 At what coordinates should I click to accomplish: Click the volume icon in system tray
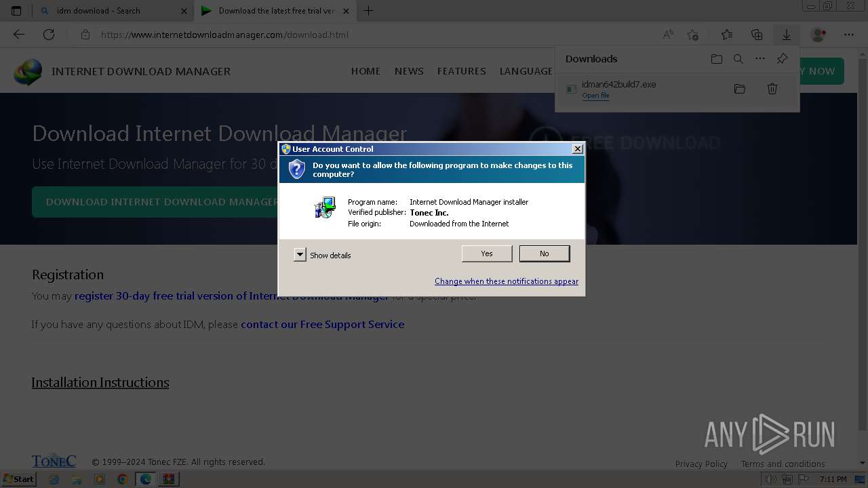point(770,479)
